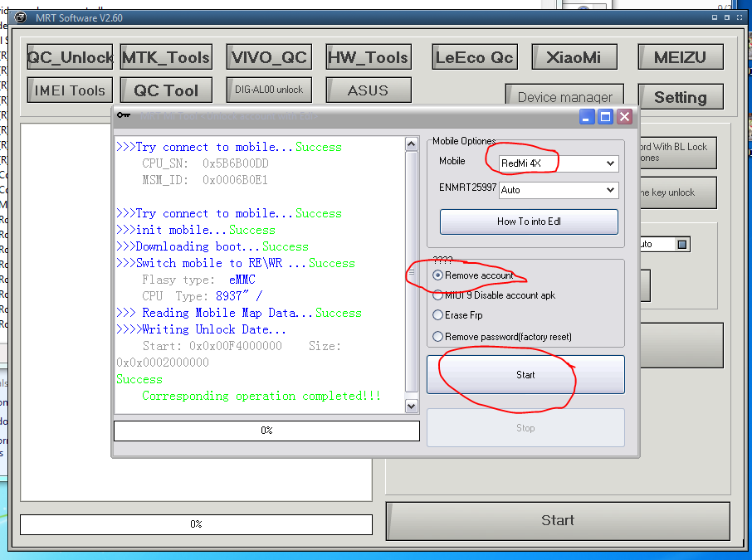Click the Stop button in the dialog

(525, 428)
